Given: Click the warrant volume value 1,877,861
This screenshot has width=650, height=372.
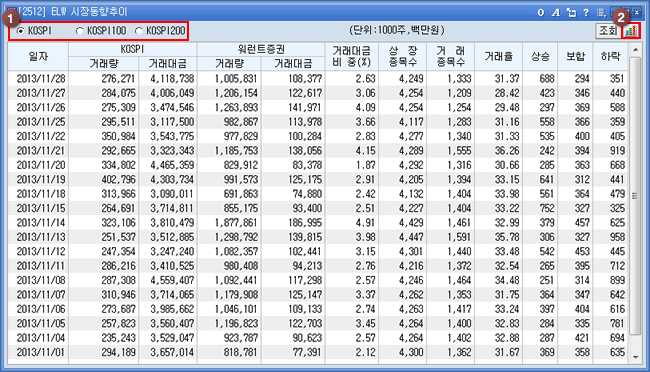Looking at the screenshot, I should (x=236, y=223).
